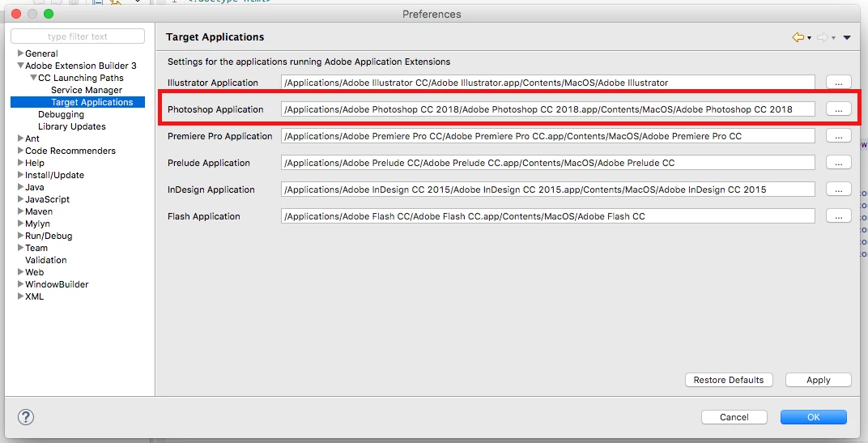Select the JavaScript tree label
Image resolution: width=868 pixels, height=443 pixels.
pos(47,199)
